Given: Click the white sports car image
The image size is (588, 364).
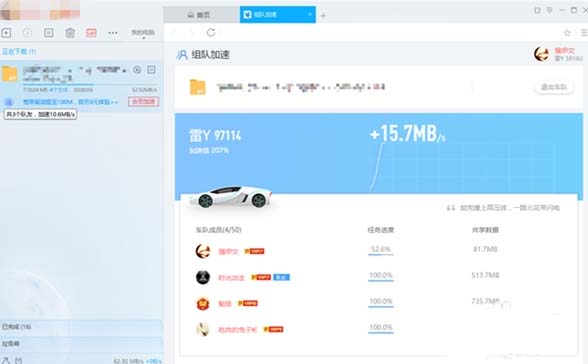Looking at the screenshot, I should click(x=230, y=196).
